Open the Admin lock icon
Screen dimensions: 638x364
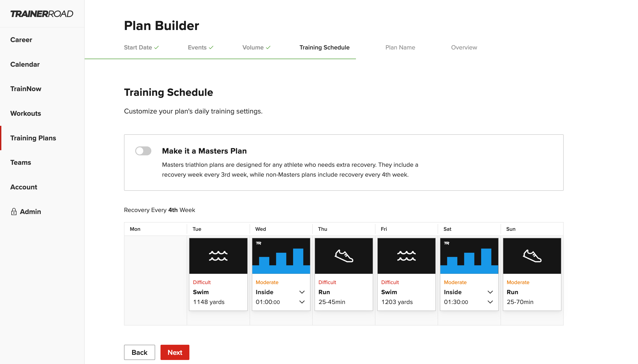click(x=14, y=212)
